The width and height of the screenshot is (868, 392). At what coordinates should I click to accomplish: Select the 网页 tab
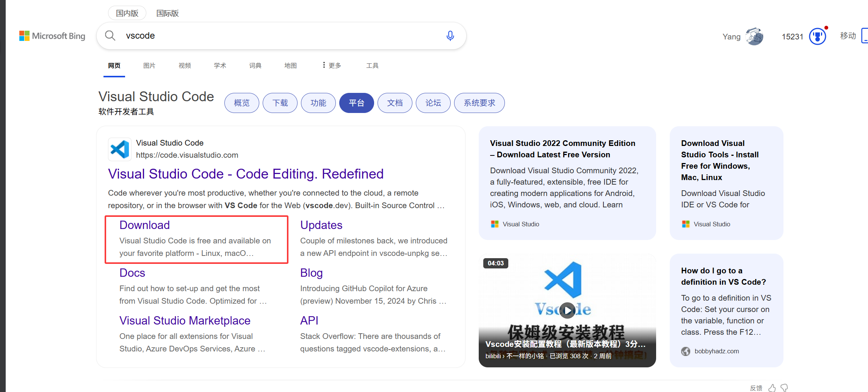(x=114, y=66)
